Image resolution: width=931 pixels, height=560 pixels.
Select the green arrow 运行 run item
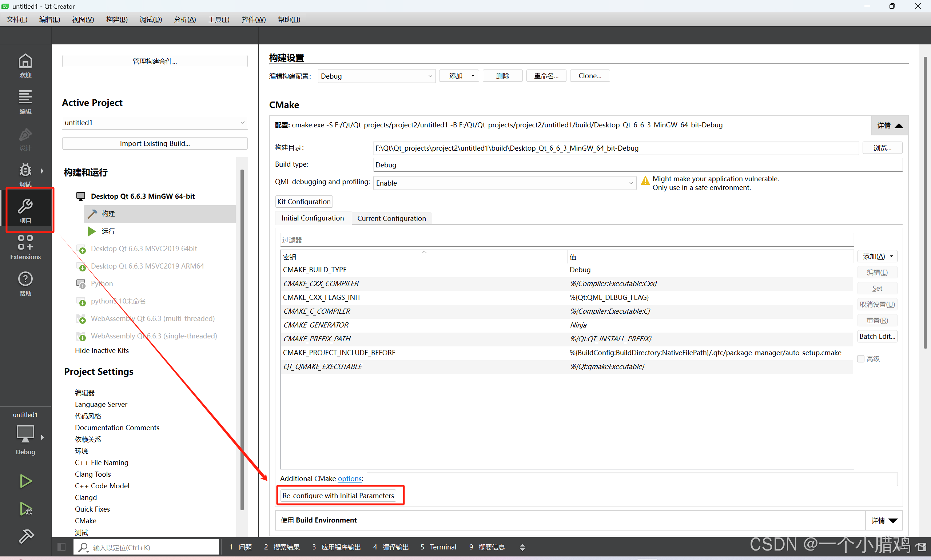(x=160, y=231)
